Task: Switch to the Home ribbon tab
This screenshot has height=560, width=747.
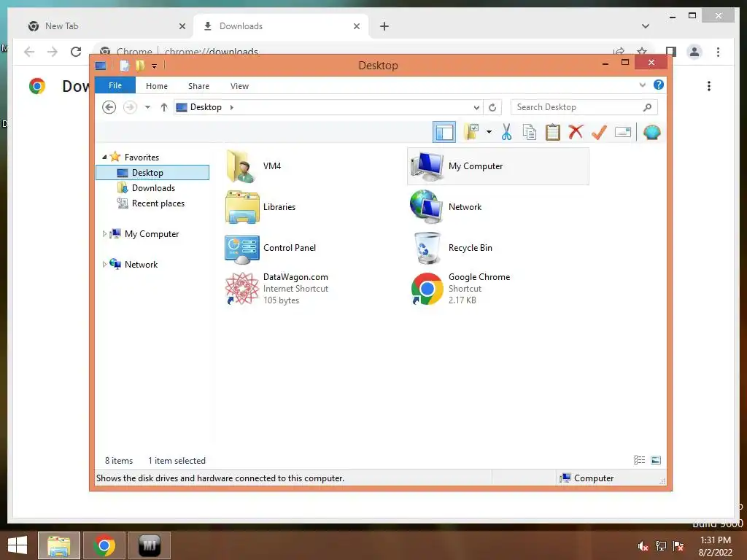Action: [x=157, y=86]
